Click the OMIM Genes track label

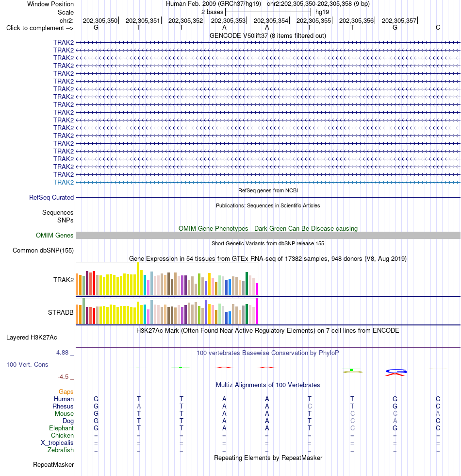[54, 235]
